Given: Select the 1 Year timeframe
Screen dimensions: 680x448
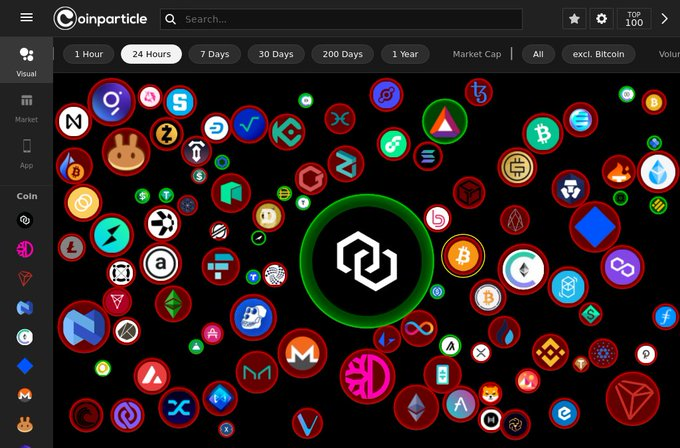Looking at the screenshot, I should click(405, 54).
